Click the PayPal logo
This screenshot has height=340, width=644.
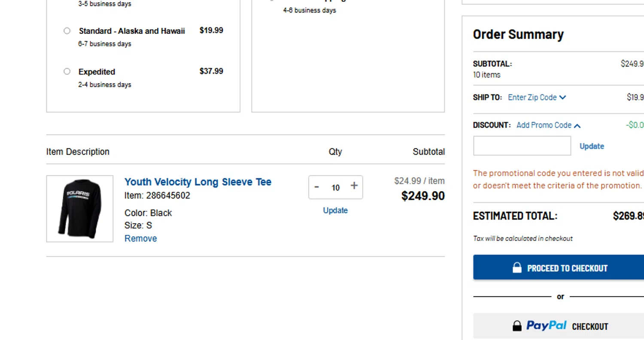click(x=547, y=325)
